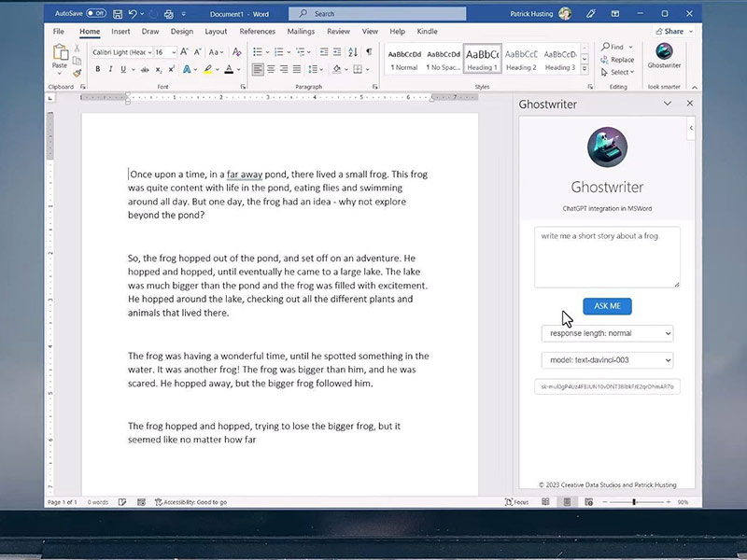This screenshot has width=747, height=560.
Task: Open the Insert ribbon tab
Action: click(x=120, y=31)
